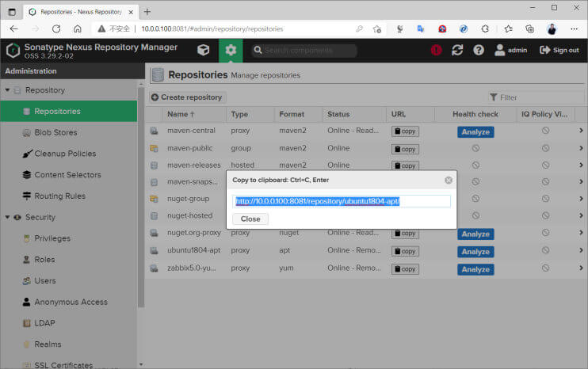Click Sign out
Screen dimensions: 588x369
(x=559, y=50)
